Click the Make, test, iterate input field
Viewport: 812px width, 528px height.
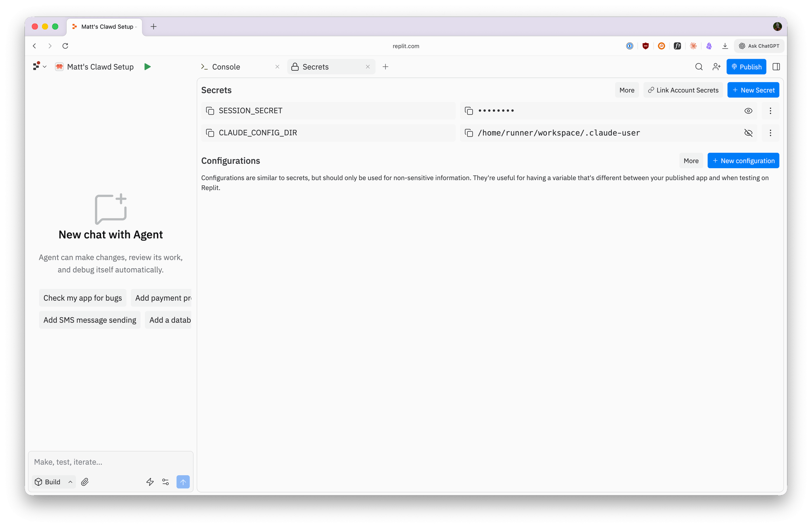[x=111, y=462]
